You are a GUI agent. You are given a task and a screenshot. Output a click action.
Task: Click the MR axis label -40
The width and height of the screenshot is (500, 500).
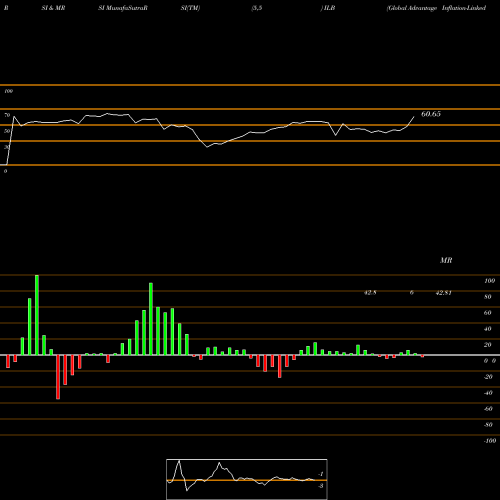click(x=488, y=393)
